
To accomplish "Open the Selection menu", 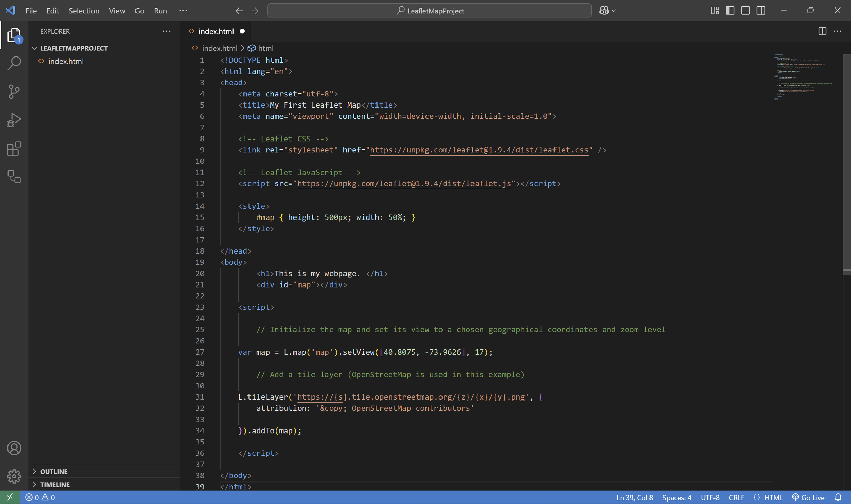I will [84, 11].
